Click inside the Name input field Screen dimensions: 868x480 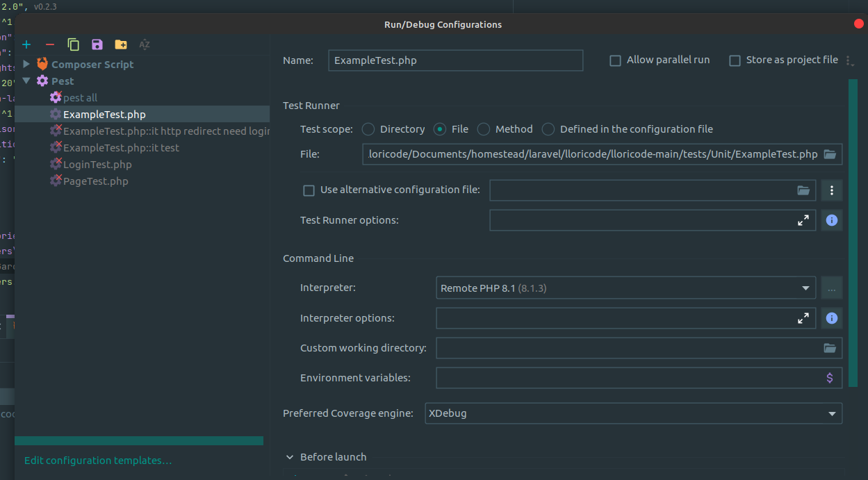point(455,60)
